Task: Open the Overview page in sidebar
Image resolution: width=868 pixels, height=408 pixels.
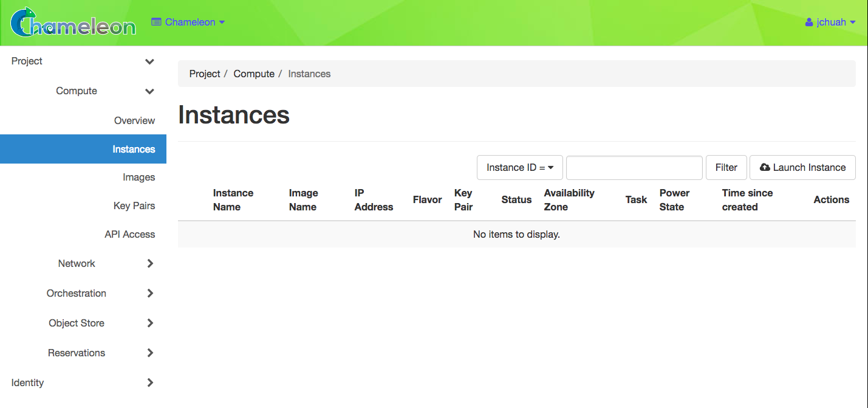Action: tap(134, 120)
